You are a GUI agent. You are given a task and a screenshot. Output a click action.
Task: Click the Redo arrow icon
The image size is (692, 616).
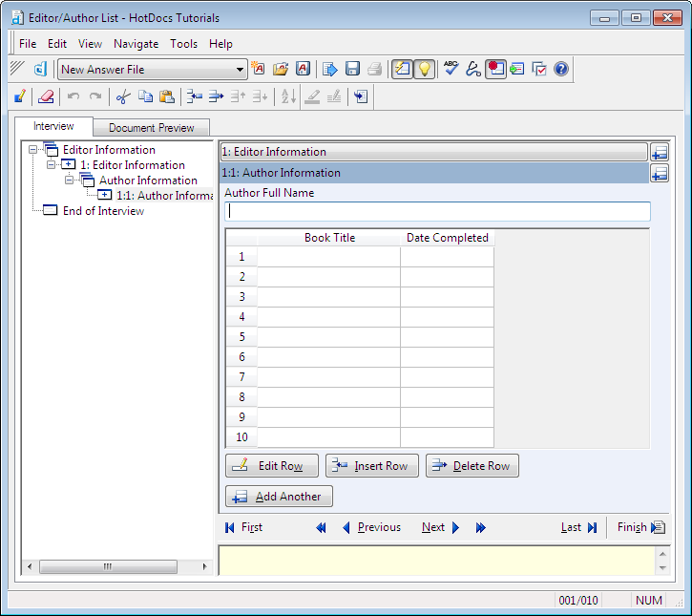tap(95, 96)
